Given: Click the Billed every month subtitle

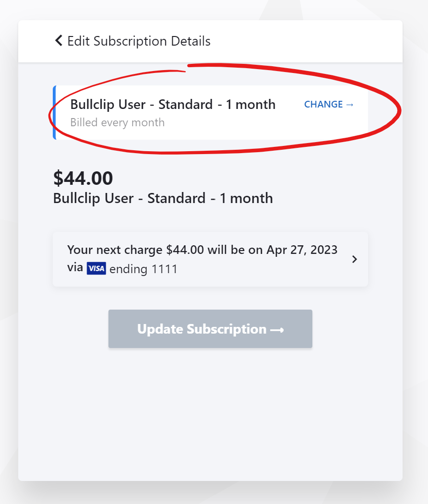Looking at the screenshot, I should (118, 122).
